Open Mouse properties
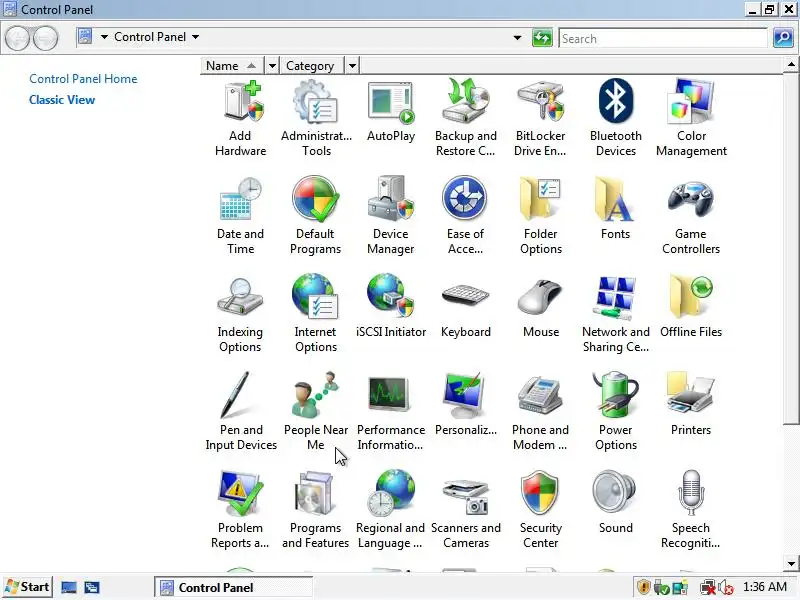 (x=541, y=307)
